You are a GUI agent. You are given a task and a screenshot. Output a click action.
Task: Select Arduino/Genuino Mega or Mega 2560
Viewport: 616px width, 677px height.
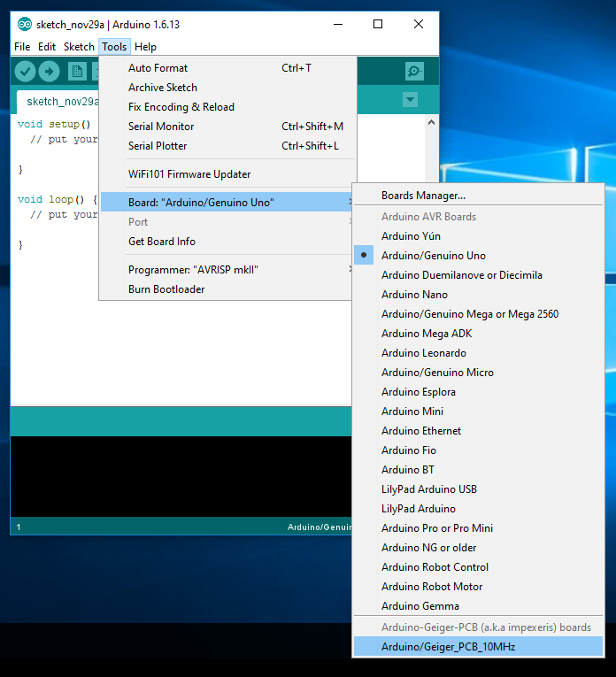[x=478, y=314]
